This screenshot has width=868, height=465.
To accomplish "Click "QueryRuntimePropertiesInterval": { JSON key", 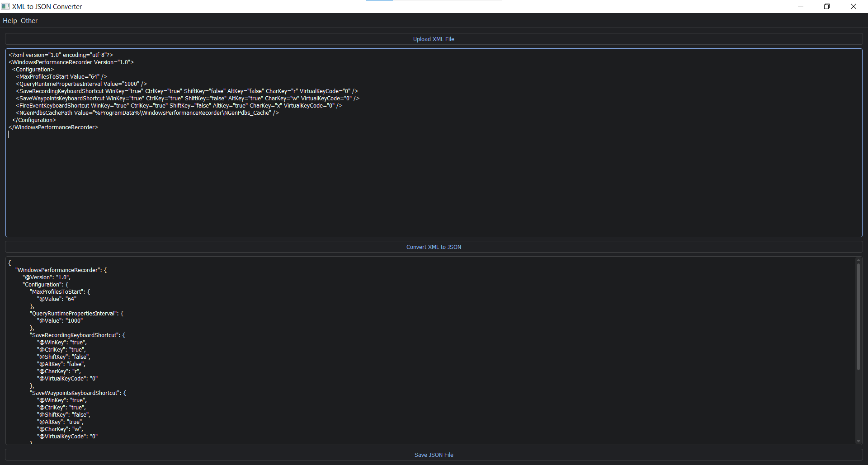I will click(x=76, y=314).
